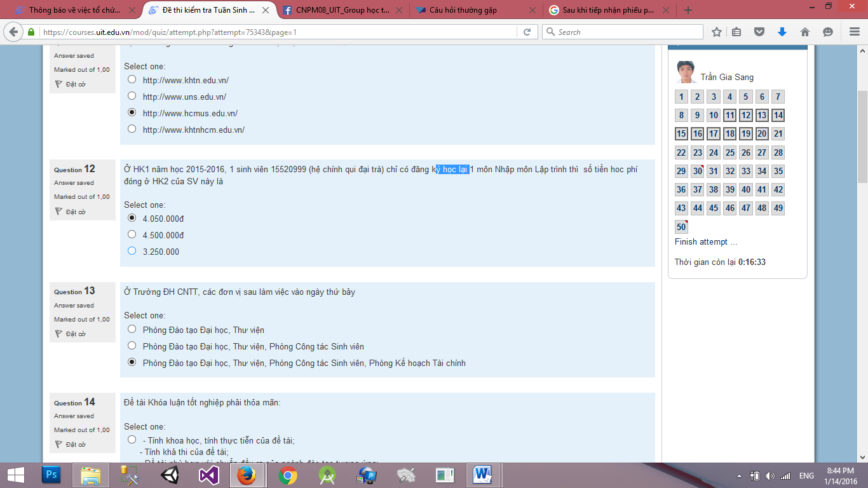Save page to Pocket
The image size is (868, 488).
click(760, 31)
